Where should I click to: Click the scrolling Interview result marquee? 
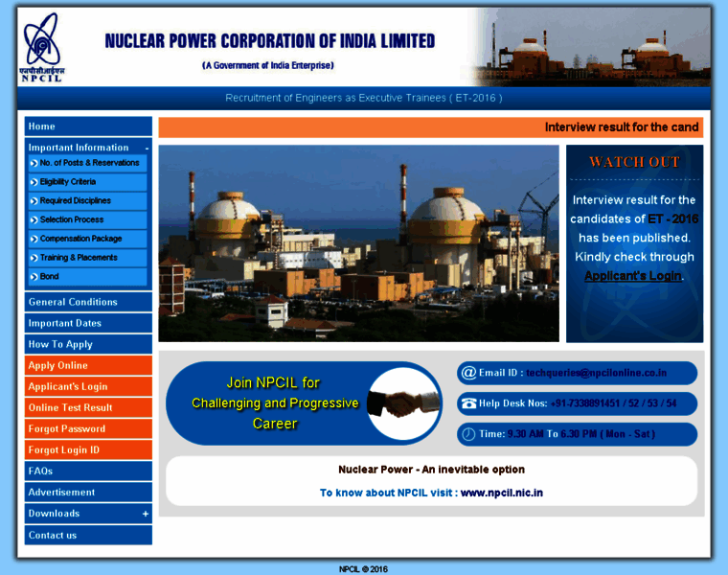[431, 127]
